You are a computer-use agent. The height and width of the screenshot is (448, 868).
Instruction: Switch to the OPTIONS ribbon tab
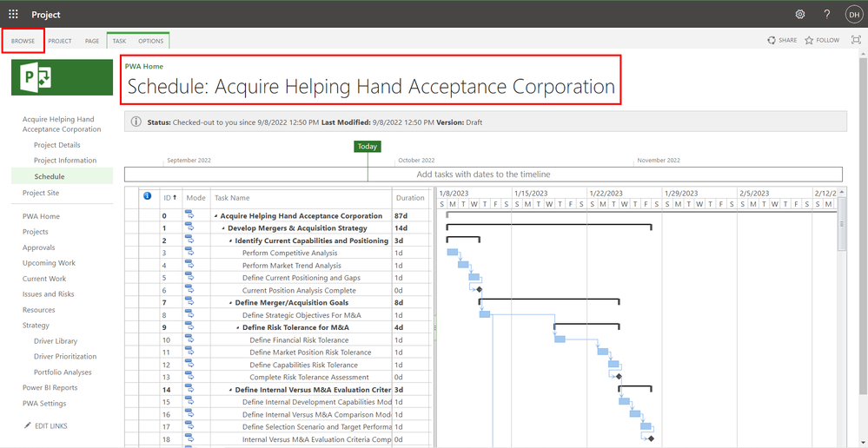tap(150, 41)
